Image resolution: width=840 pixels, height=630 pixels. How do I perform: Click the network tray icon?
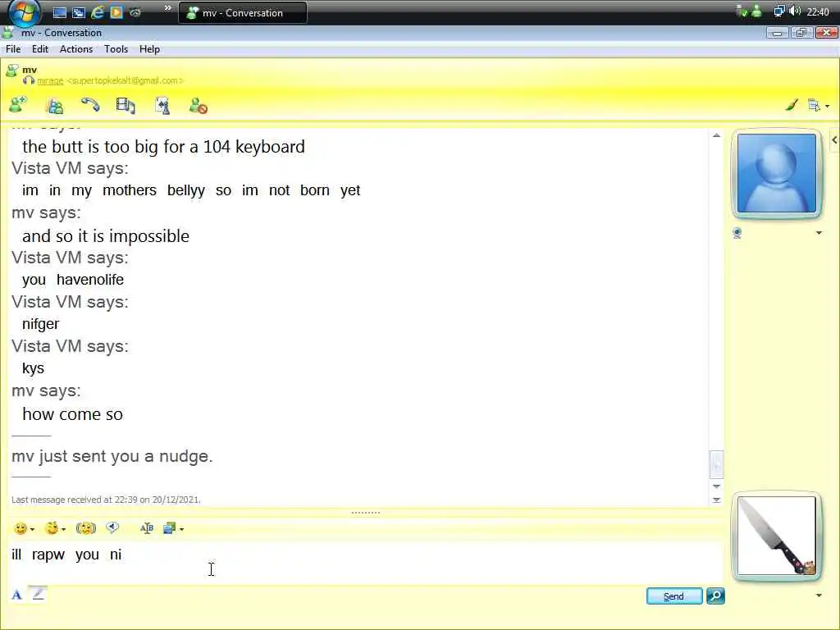coord(779,11)
